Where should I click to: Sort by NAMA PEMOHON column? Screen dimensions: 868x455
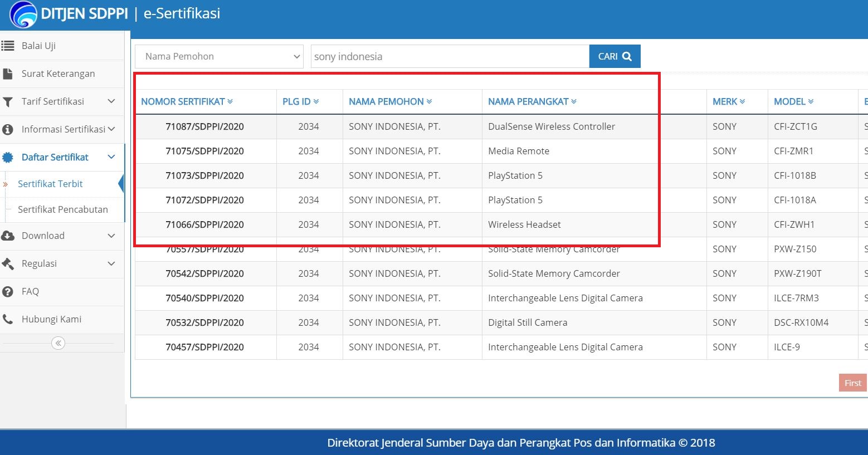[391, 101]
